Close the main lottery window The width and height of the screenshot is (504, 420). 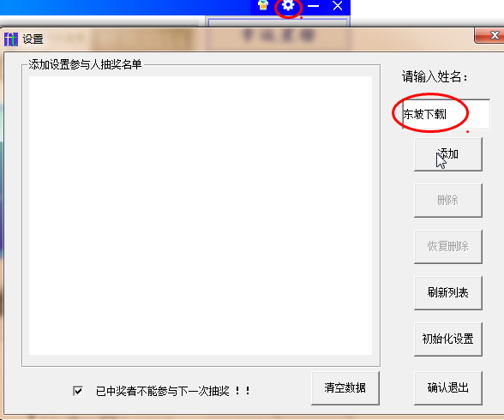click(x=338, y=5)
